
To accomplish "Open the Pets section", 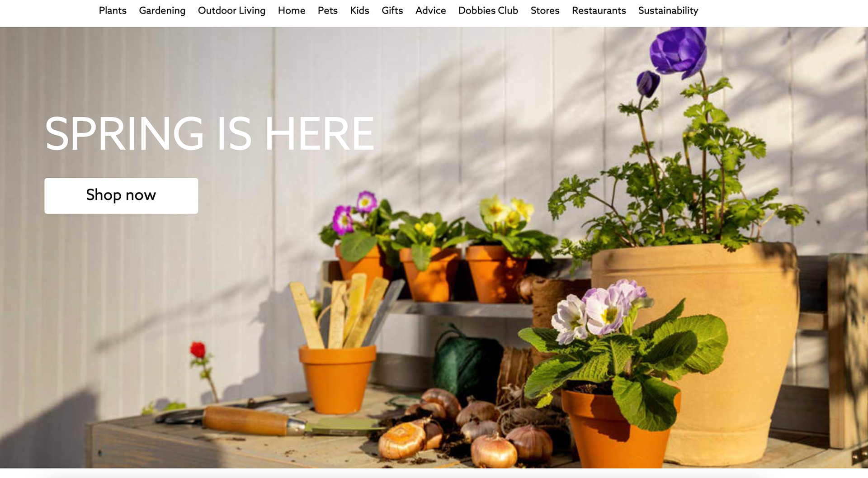I will (x=327, y=10).
